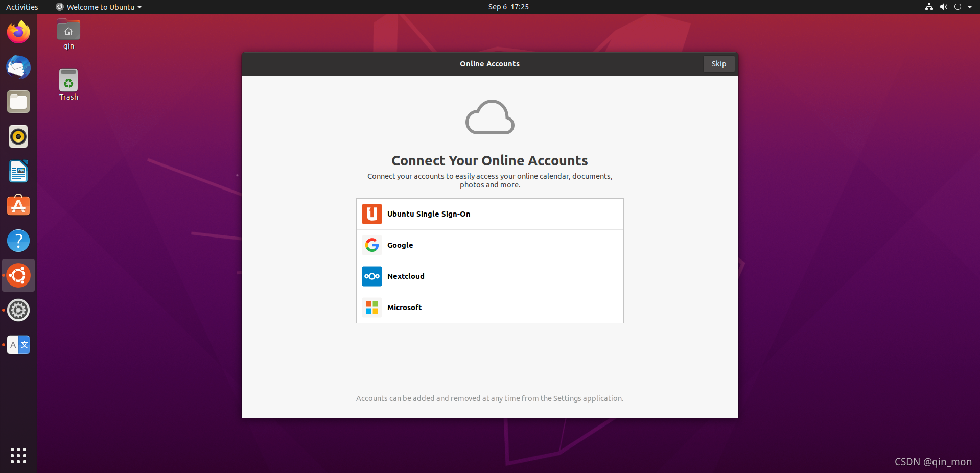Open Ubuntu Software from the dock
Screen dimensions: 980x473
[18, 206]
